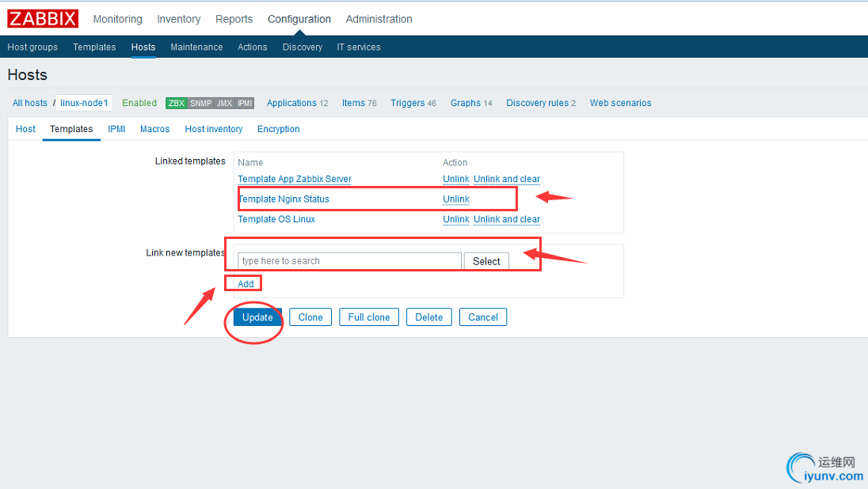Open the Configuration menu
Image resolution: width=868 pixels, height=489 pixels.
pos(299,19)
